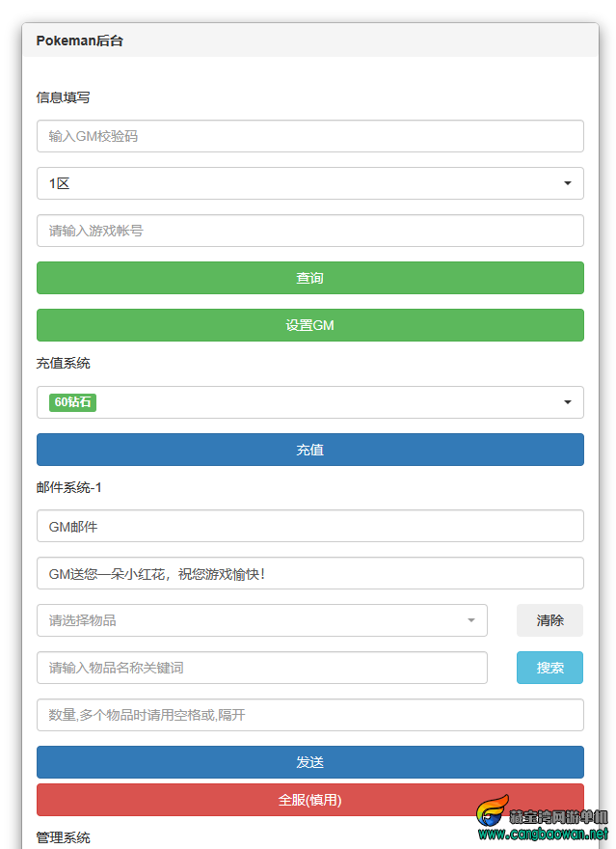This screenshot has width=616, height=849.
Task: Click the green 查询 button
Action: (x=309, y=278)
